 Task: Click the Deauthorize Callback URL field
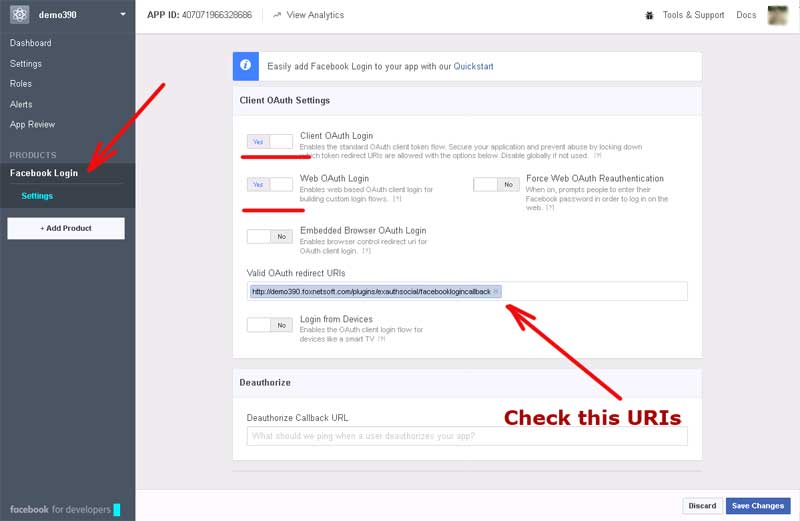tap(467, 436)
